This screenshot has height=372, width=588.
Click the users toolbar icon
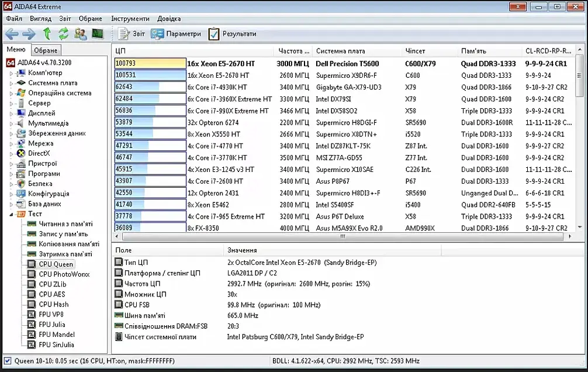click(x=80, y=34)
